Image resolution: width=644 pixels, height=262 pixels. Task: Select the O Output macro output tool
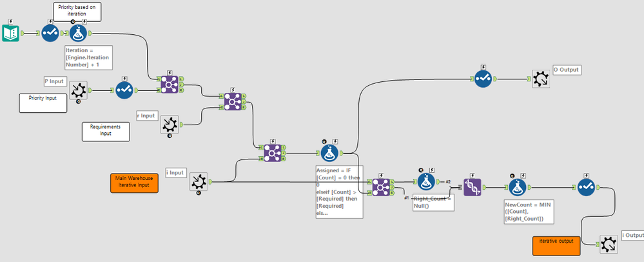[541, 79]
